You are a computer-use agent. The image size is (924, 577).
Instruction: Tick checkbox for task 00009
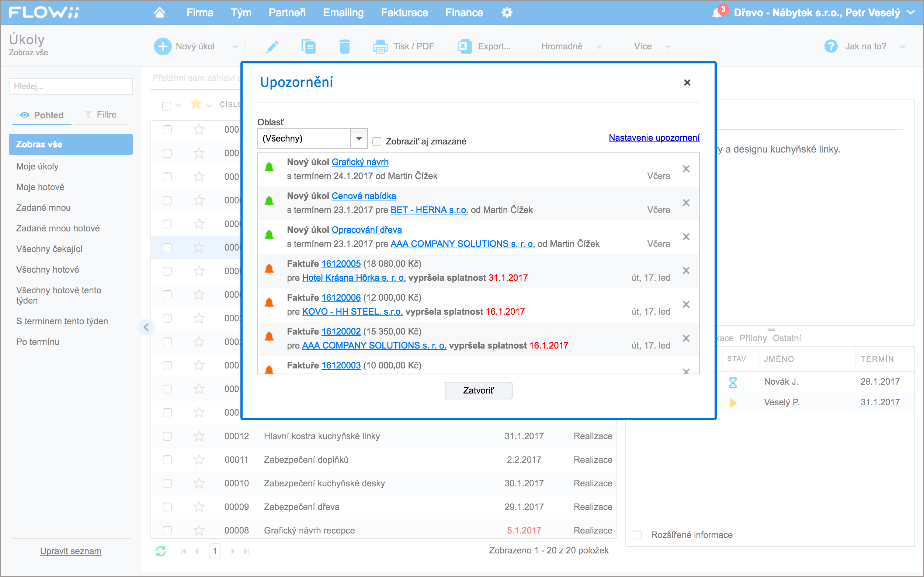(x=167, y=507)
